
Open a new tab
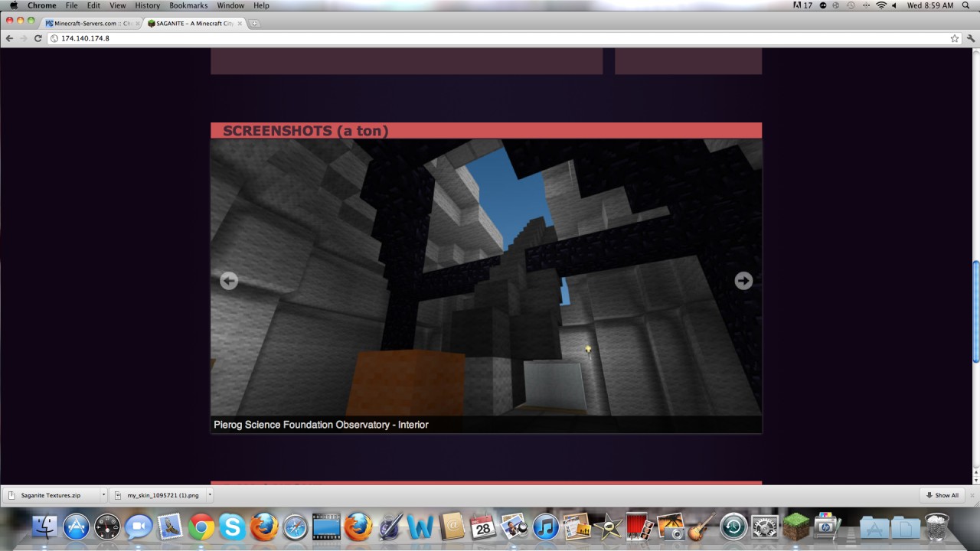(254, 23)
